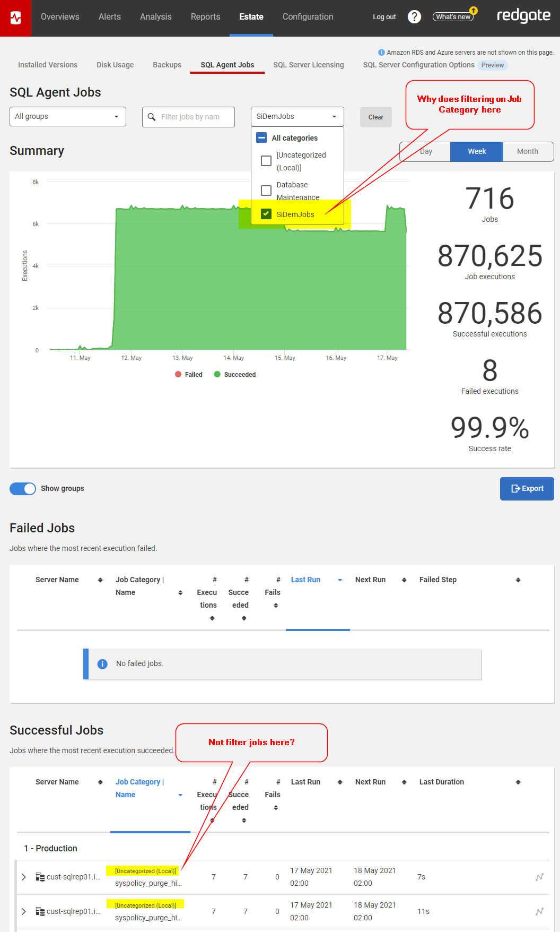Toggle the All categories checkbox

click(x=261, y=138)
